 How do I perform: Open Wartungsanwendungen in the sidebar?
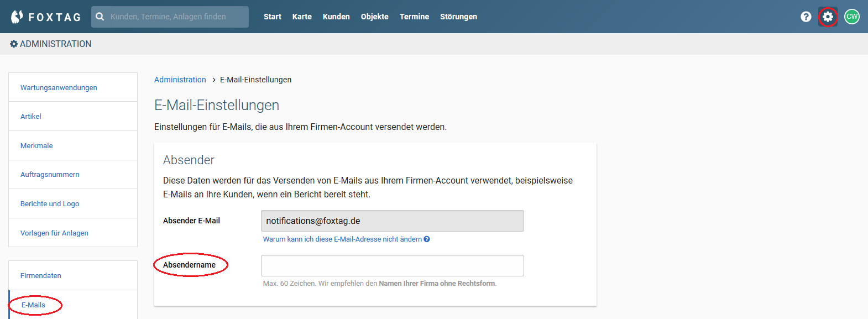(x=73, y=87)
